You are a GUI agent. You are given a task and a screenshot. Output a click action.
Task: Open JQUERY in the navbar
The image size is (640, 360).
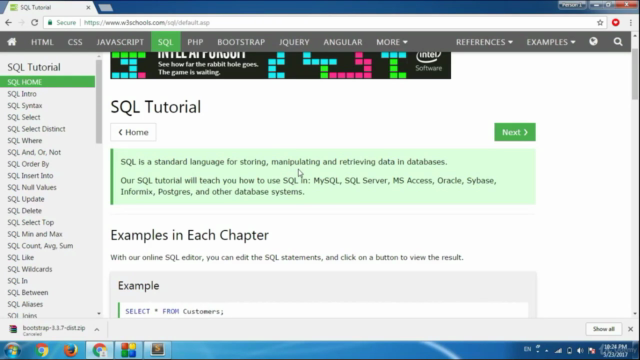click(294, 42)
